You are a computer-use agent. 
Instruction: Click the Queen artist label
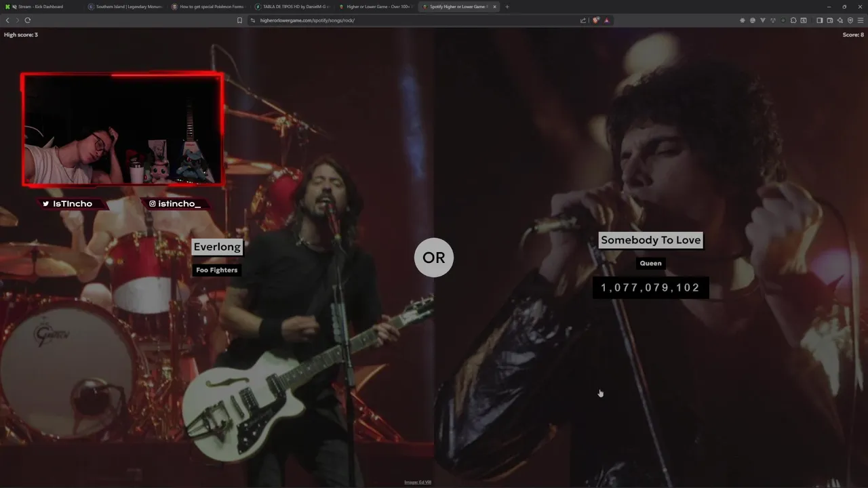[651, 263]
